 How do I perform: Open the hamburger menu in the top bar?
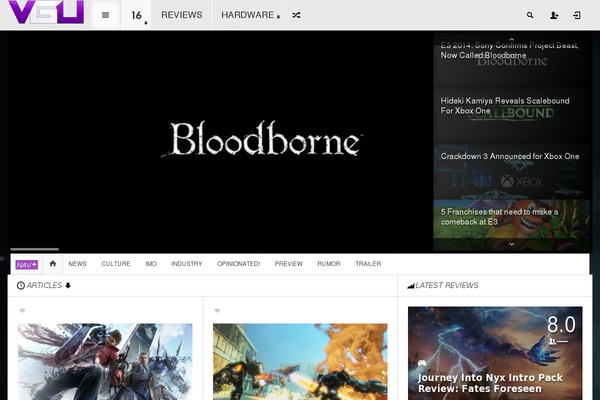tap(105, 15)
